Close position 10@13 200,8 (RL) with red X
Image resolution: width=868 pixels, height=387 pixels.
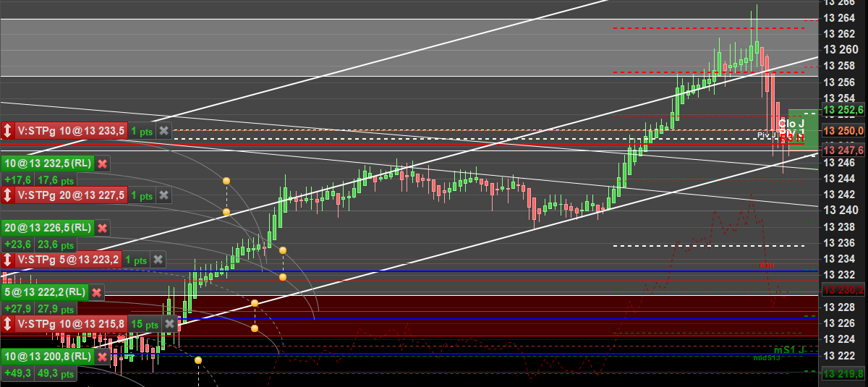pyautogui.click(x=103, y=356)
